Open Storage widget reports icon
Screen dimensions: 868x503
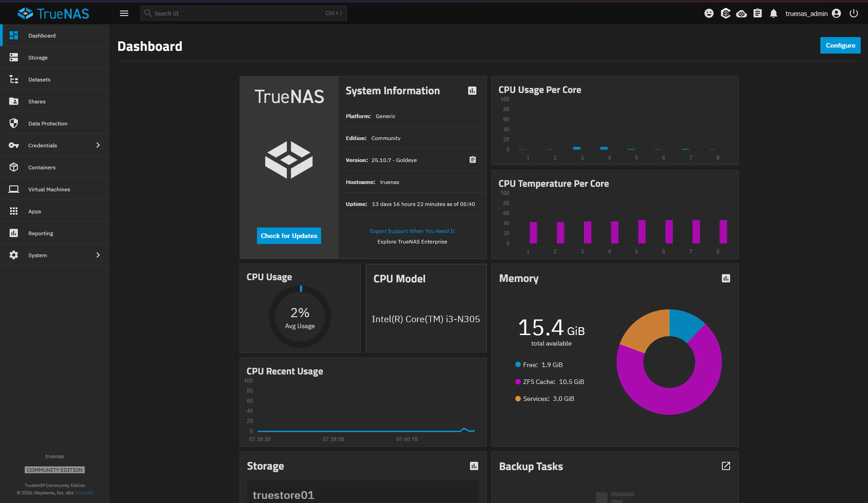(474, 466)
